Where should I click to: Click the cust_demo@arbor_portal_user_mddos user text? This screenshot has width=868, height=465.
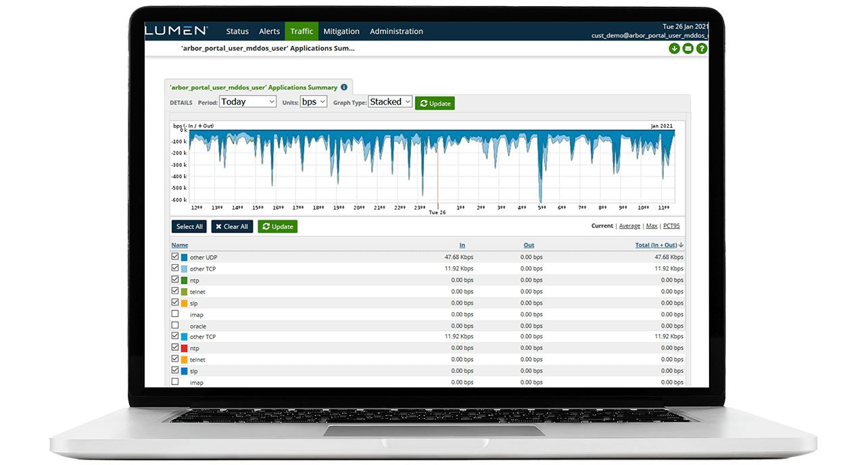click(x=650, y=35)
